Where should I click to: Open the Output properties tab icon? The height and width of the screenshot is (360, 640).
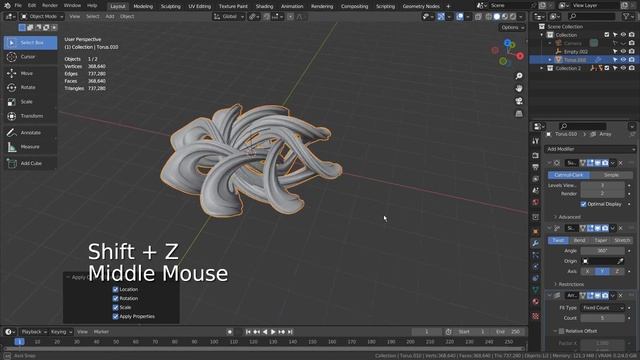536,167
